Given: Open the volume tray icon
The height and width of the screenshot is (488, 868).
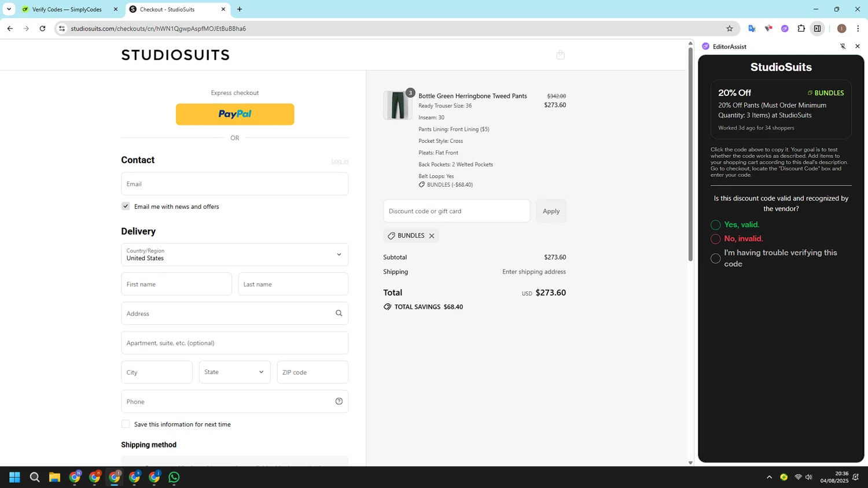Looking at the screenshot, I should coord(808,477).
